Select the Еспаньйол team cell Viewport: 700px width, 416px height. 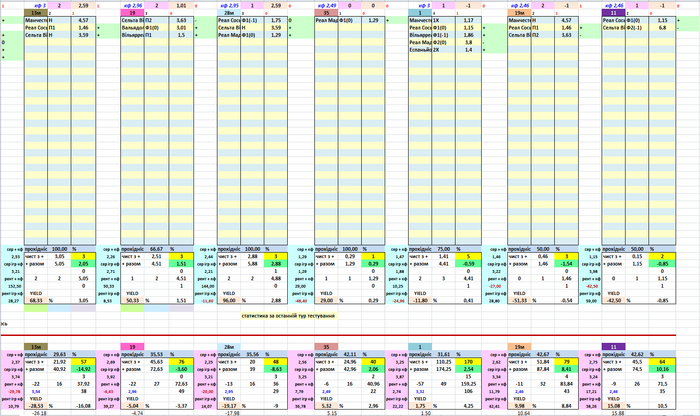coord(421,50)
